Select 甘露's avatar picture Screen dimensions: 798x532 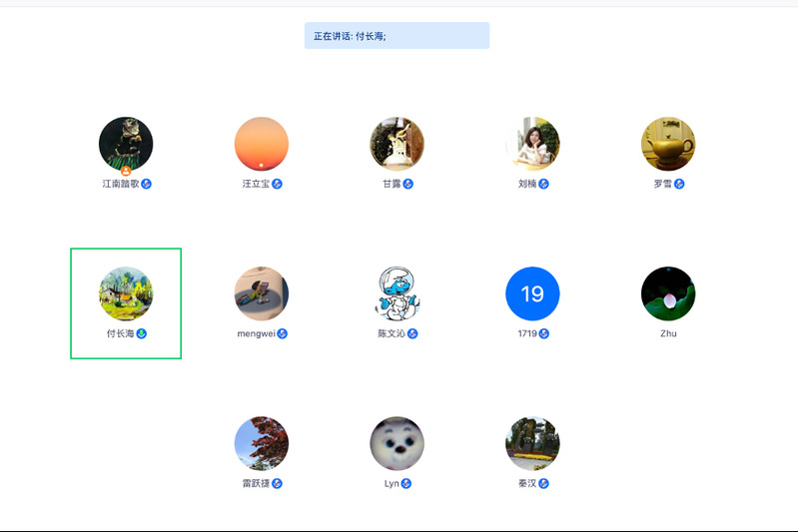(397, 144)
